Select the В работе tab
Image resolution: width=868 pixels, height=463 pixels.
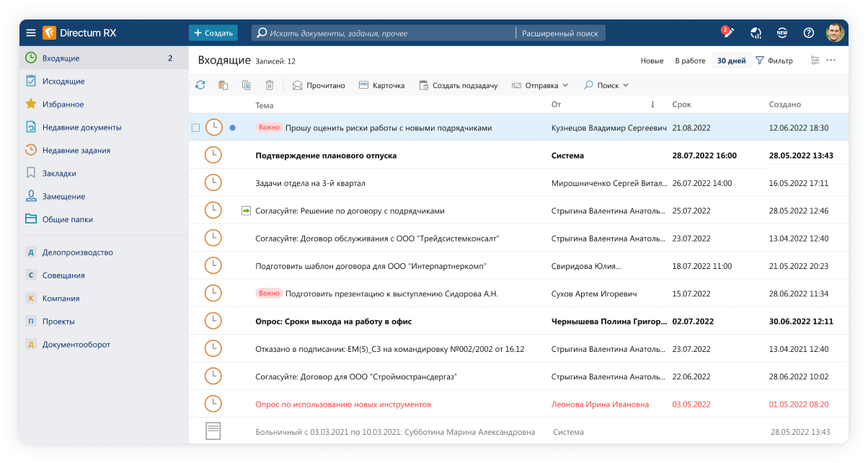coord(690,61)
